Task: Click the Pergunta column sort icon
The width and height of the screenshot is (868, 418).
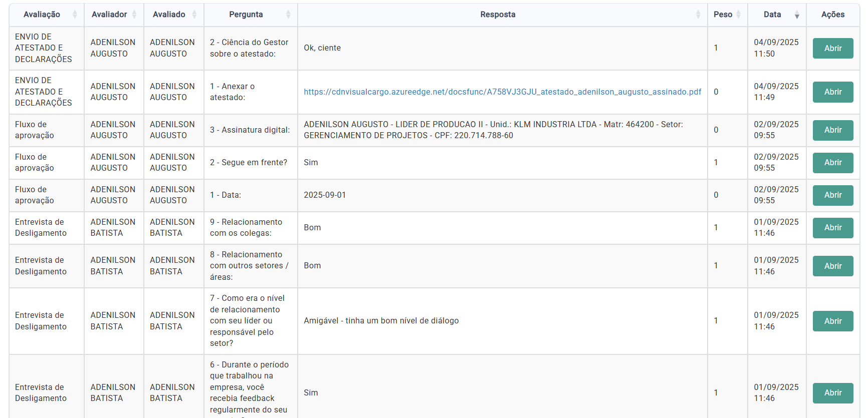Action: (288, 15)
